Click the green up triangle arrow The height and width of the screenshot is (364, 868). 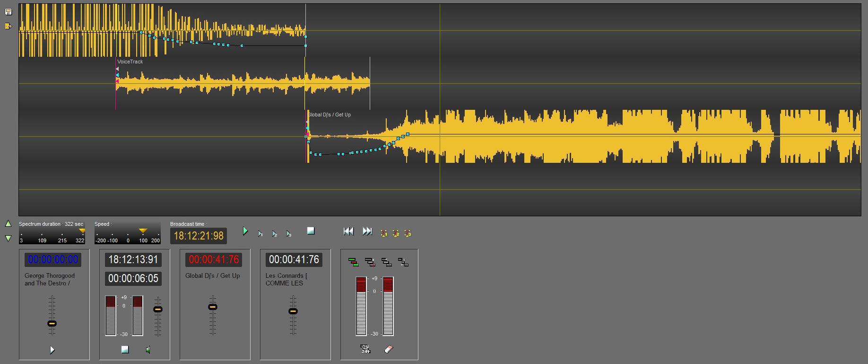coord(8,223)
